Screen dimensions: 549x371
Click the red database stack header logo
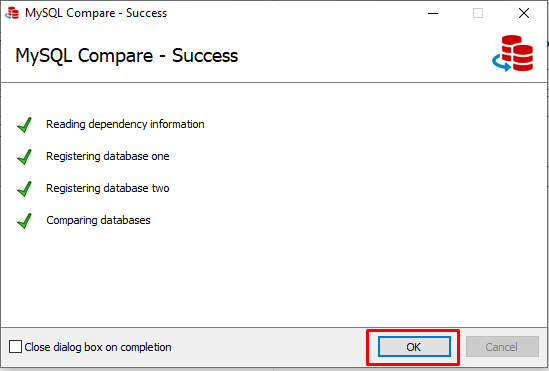[x=517, y=53]
